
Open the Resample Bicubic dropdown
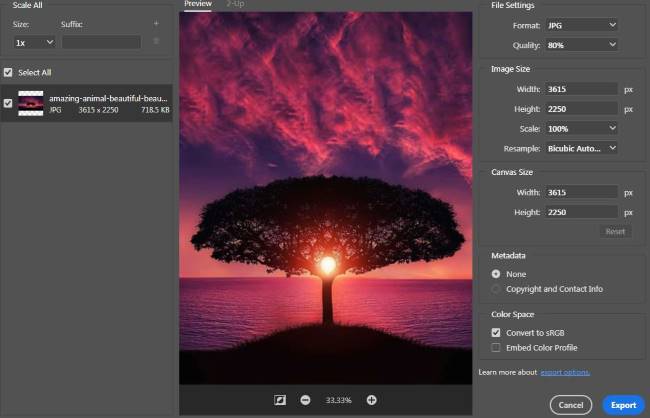pyautogui.click(x=581, y=148)
